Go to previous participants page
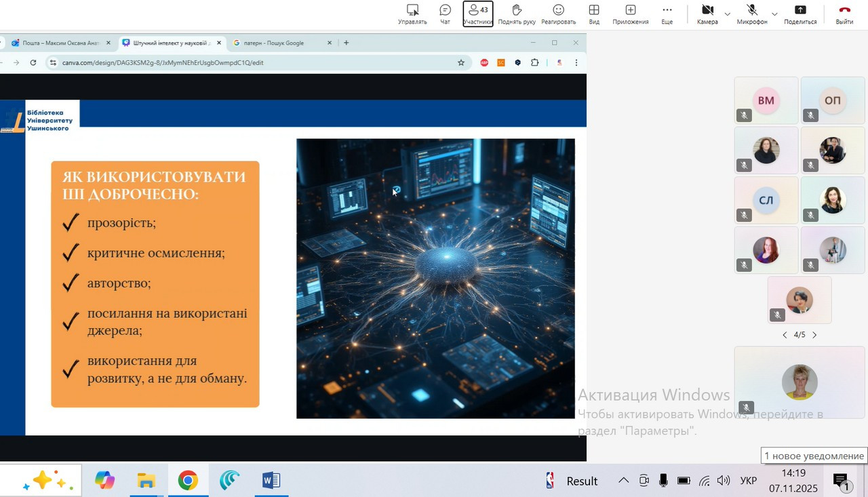 [785, 335]
